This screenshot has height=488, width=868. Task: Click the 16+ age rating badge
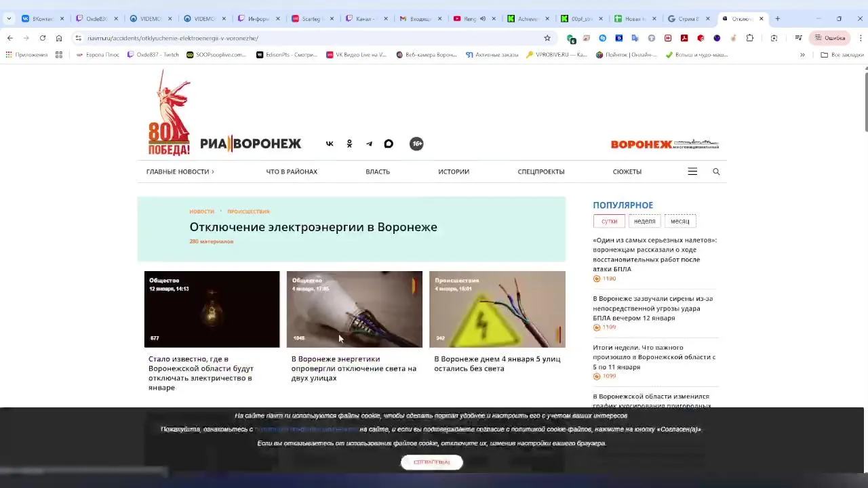click(x=416, y=144)
